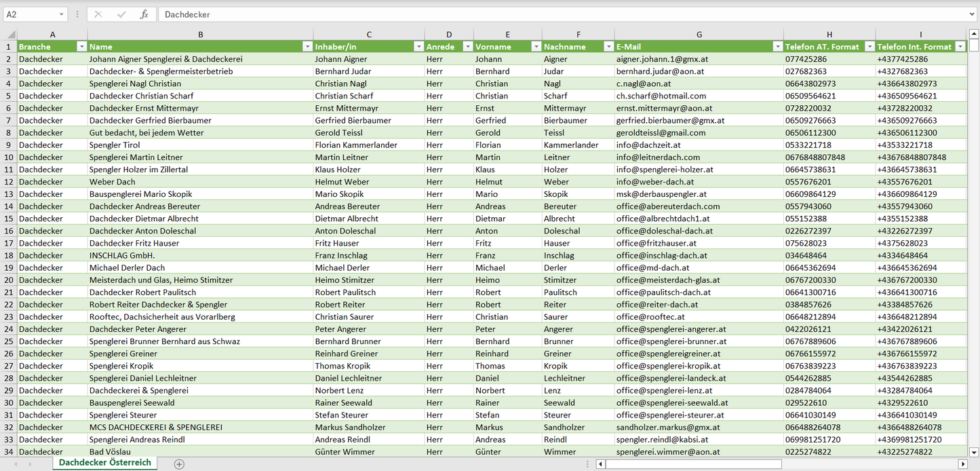
Task: Expand the formula bar with chevron
Action: [x=973, y=14]
